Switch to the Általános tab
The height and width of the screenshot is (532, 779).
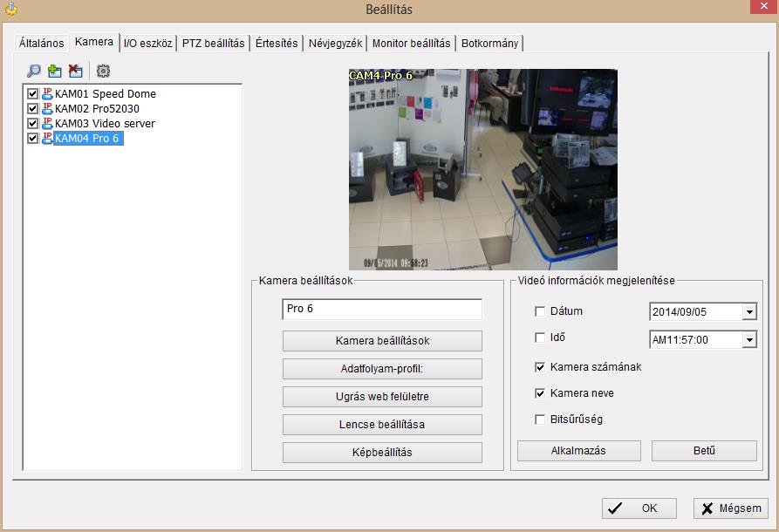coord(42,44)
